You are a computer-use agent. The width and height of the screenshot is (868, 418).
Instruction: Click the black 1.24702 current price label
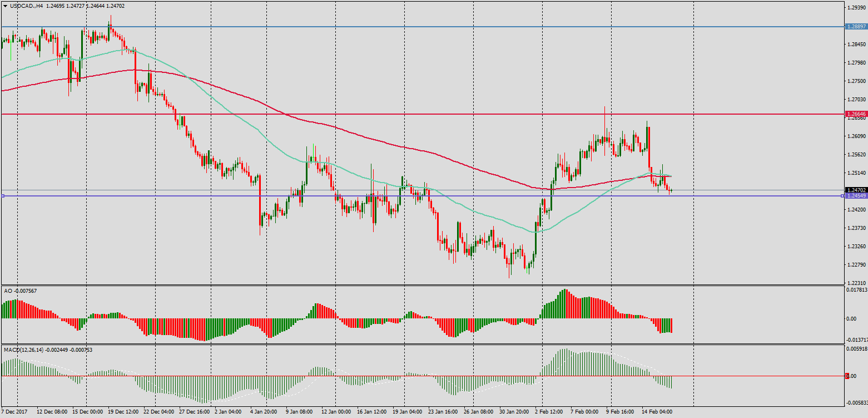click(x=856, y=190)
